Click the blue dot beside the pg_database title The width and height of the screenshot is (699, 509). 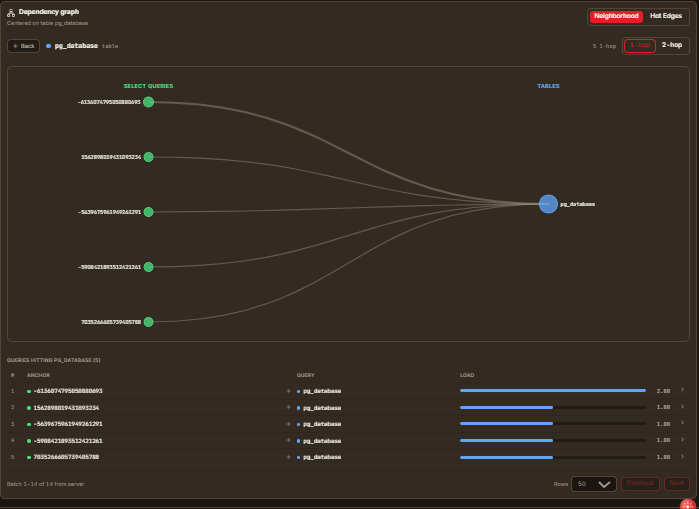(48, 46)
